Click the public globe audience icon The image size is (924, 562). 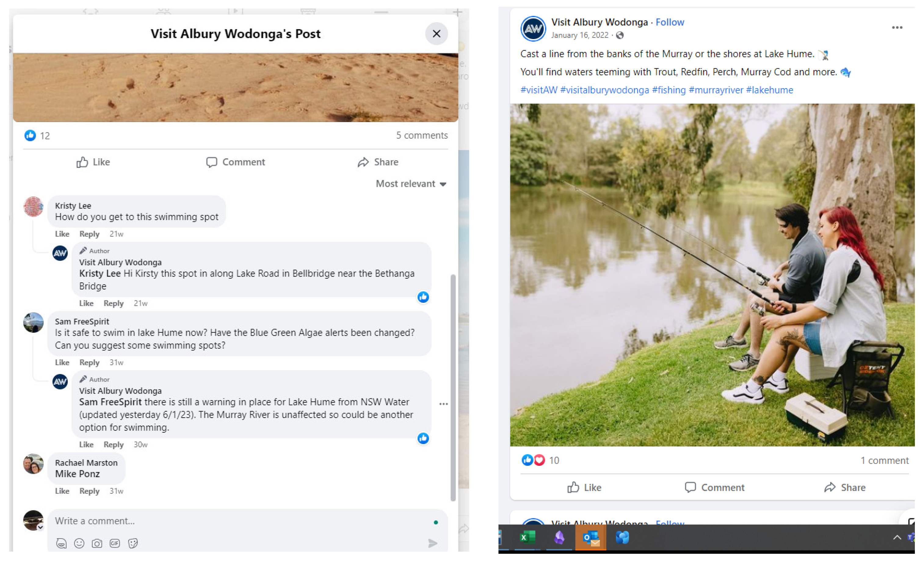pos(620,35)
